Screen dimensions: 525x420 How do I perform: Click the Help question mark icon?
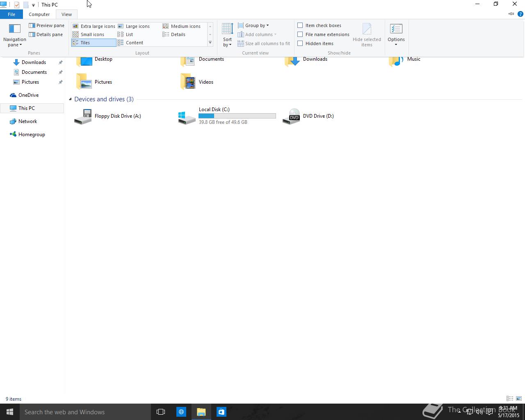click(520, 14)
